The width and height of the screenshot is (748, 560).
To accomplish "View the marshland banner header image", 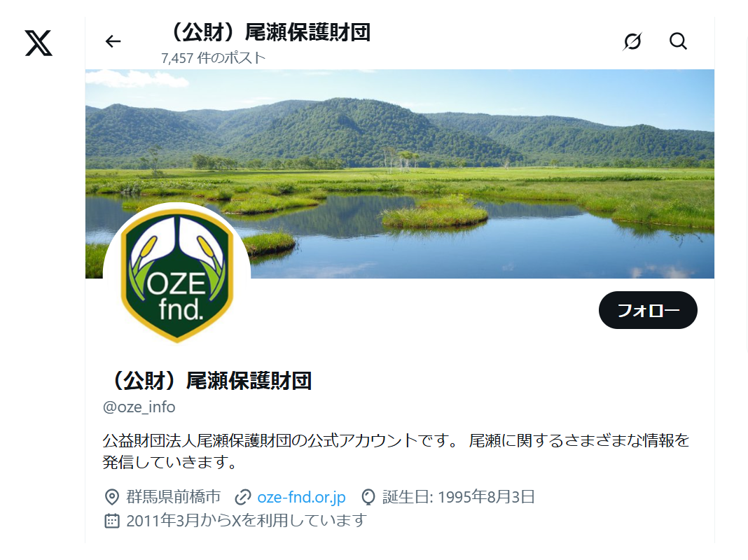I will click(400, 174).
